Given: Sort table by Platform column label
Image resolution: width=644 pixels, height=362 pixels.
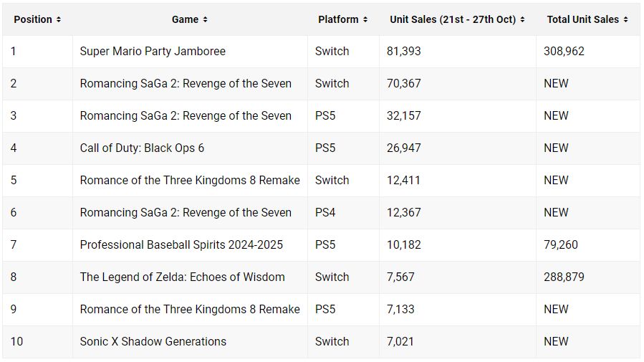Looking at the screenshot, I should point(338,19).
